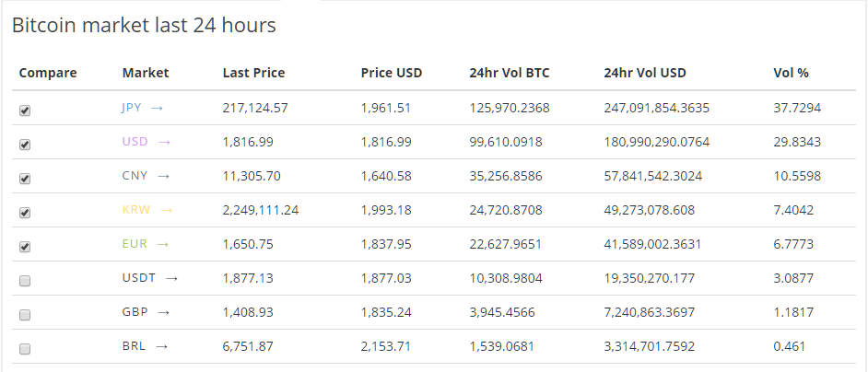Click the arrow icon next to CNY

click(x=163, y=176)
